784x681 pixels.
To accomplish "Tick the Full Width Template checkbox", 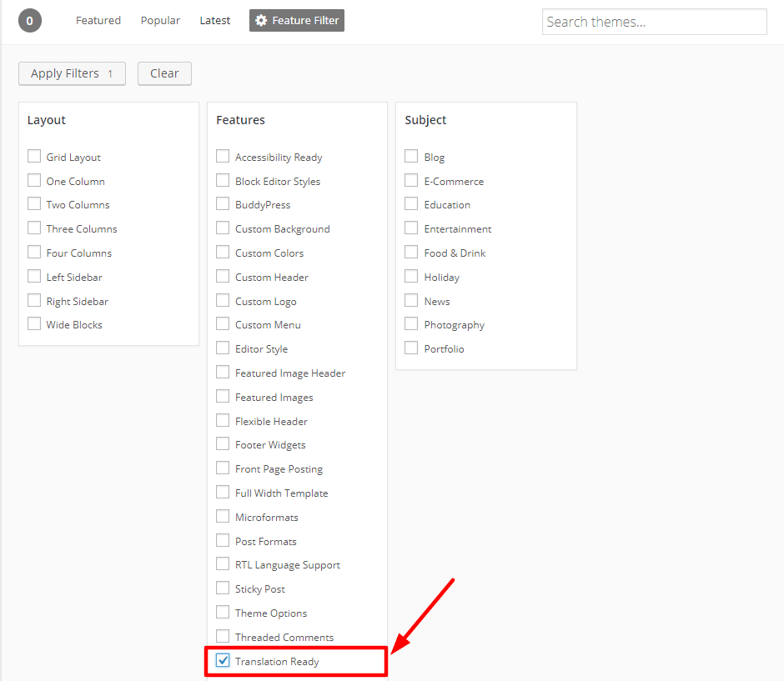I will point(223,493).
